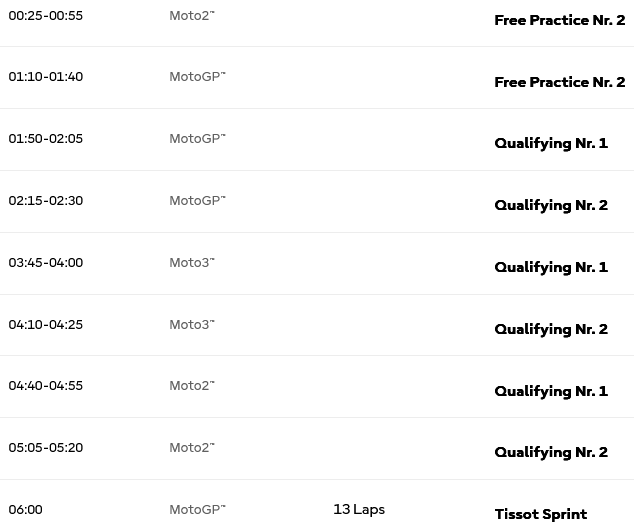634x529 pixels.
Task: Open MotoGP Free Practice Nr. 2 session
Action: (x=559, y=82)
